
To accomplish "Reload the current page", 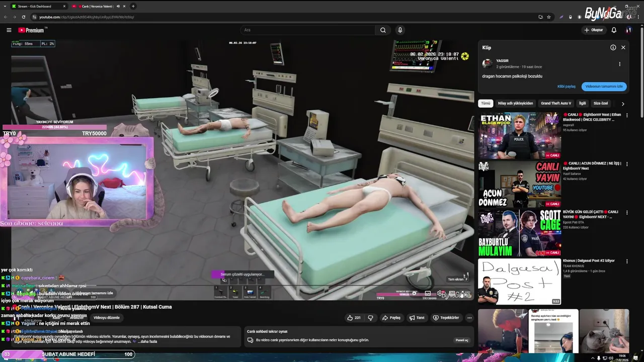I will pos(23,17).
